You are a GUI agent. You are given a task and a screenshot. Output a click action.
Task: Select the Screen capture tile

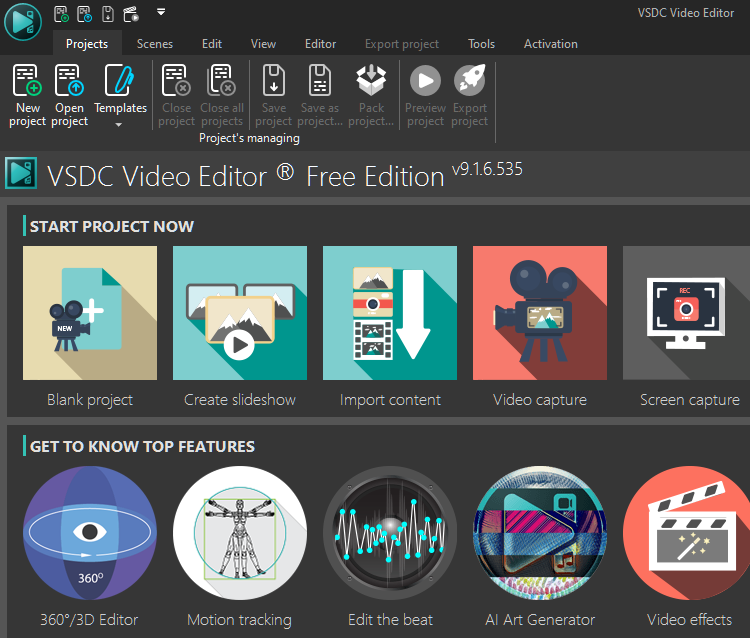pyautogui.click(x=686, y=313)
